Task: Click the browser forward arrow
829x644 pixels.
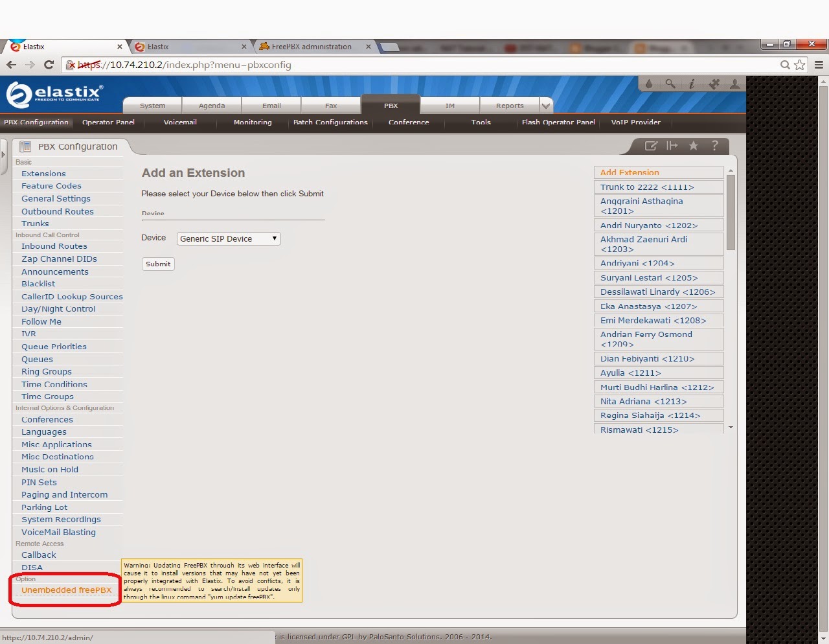Action: (30, 65)
